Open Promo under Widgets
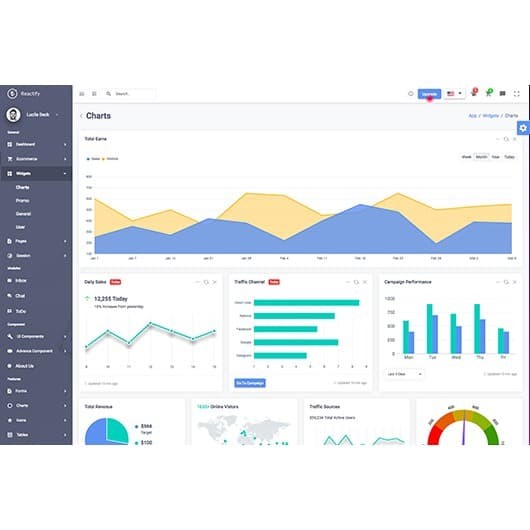This screenshot has width=530, height=530. (22, 200)
